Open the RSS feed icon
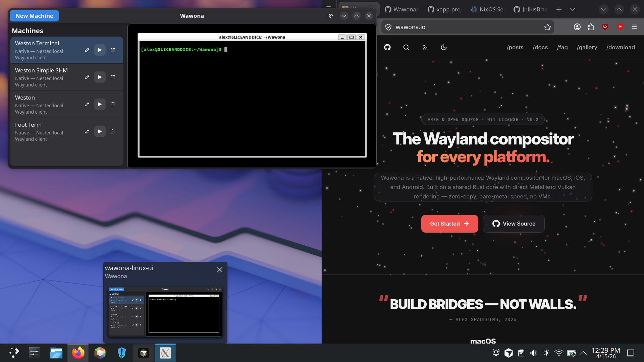Image resolution: width=644 pixels, height=362 pixels. point(425,47)
